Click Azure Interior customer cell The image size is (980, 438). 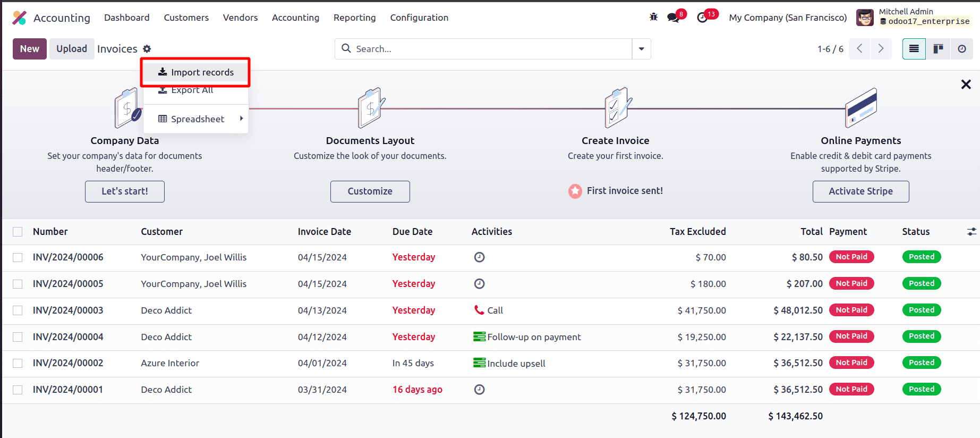point(170,363)
